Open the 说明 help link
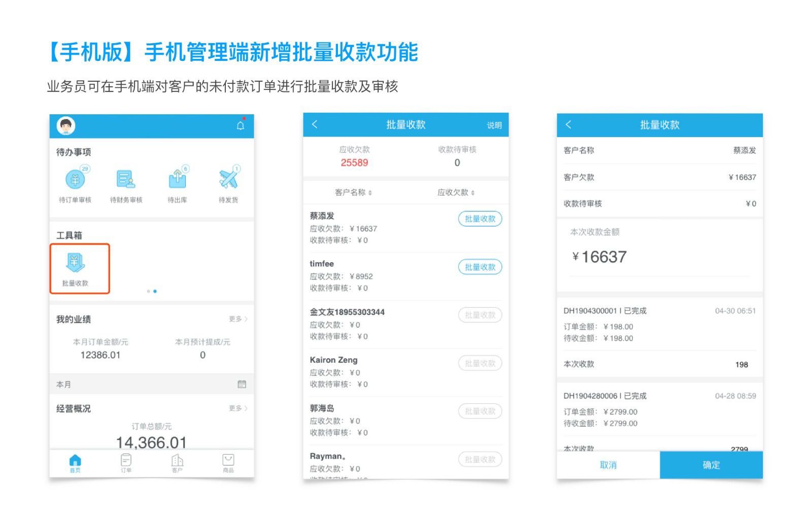The width and height of the screenshot is (812, 508). coord(494,125)
